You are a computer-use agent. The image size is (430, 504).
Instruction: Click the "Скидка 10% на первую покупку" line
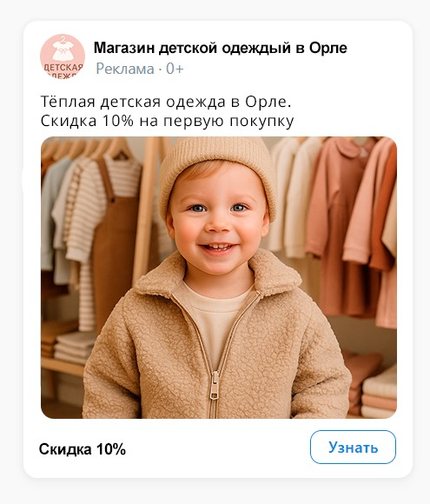pyautogui.click(x=167, y=121)
